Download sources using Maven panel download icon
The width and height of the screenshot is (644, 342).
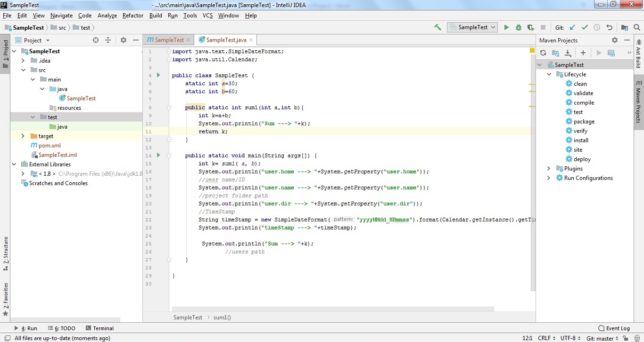pos(567,53)
